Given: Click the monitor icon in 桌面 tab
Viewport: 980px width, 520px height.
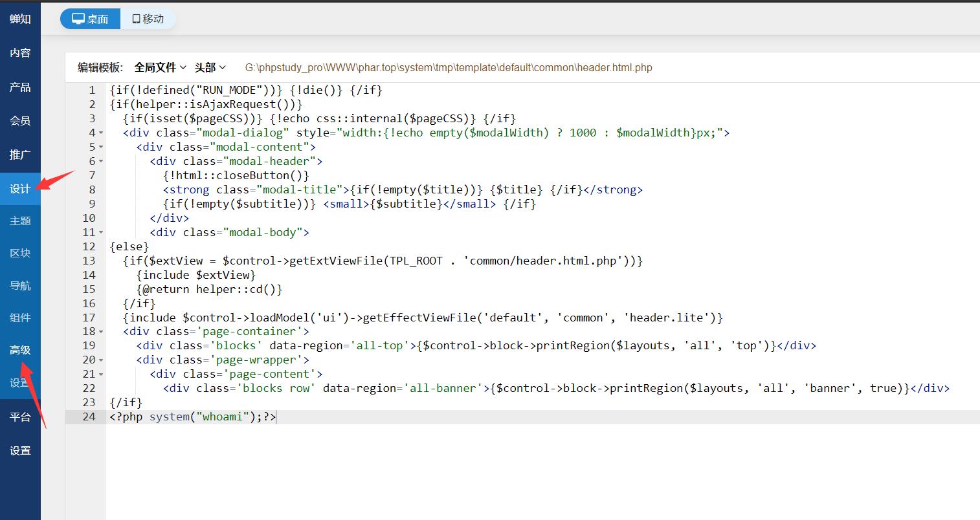Looking at the screenshot, I should [78, 19].
